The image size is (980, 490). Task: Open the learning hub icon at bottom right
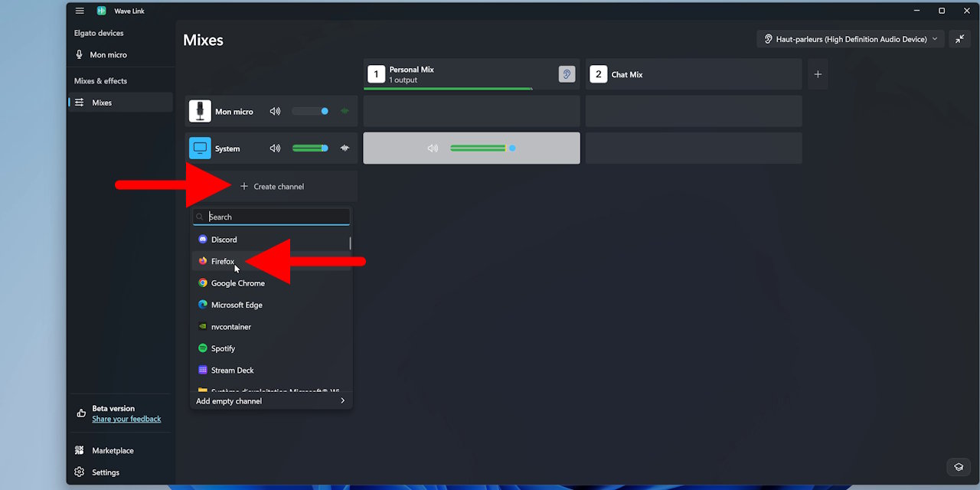[x=959, y=467]
